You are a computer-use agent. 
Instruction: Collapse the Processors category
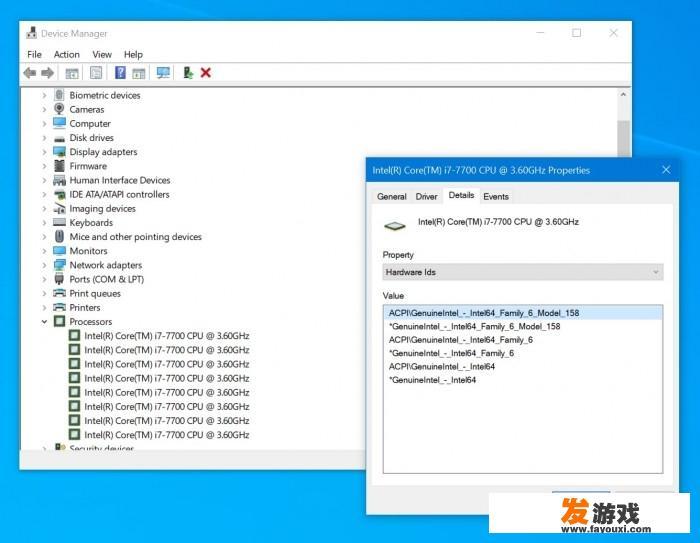coord(44,322)
